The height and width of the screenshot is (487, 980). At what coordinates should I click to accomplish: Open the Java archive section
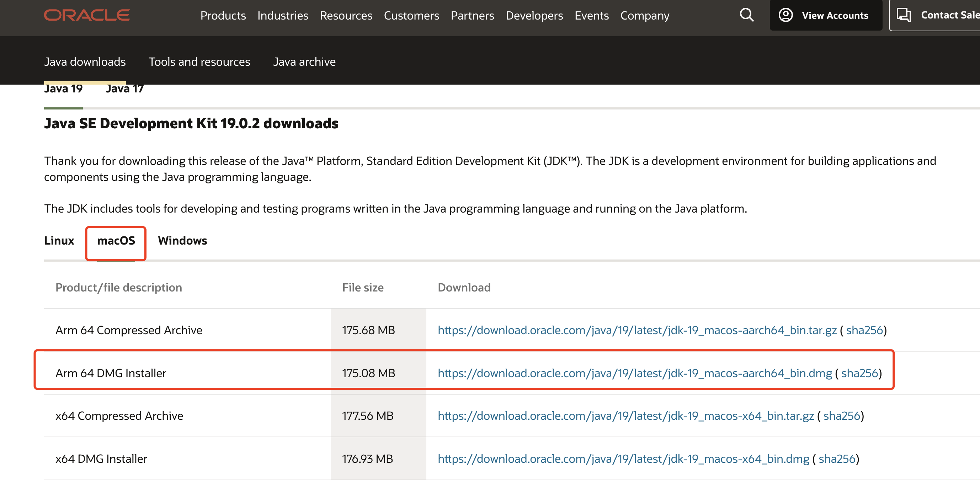(304, 61)
